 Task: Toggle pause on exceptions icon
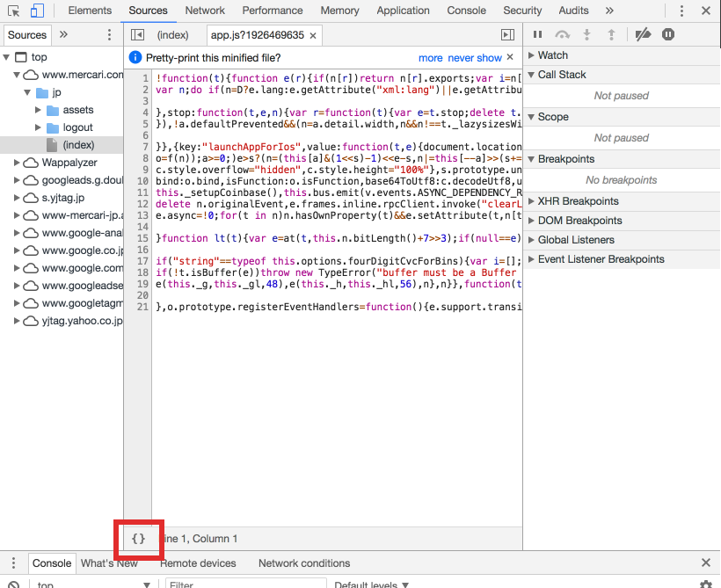668,34
